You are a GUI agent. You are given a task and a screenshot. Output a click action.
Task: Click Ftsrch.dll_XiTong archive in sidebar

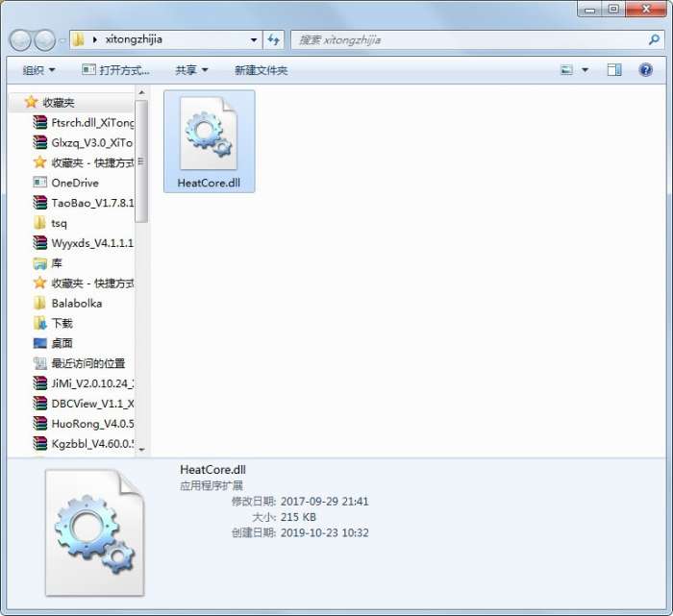click(84, 123)
